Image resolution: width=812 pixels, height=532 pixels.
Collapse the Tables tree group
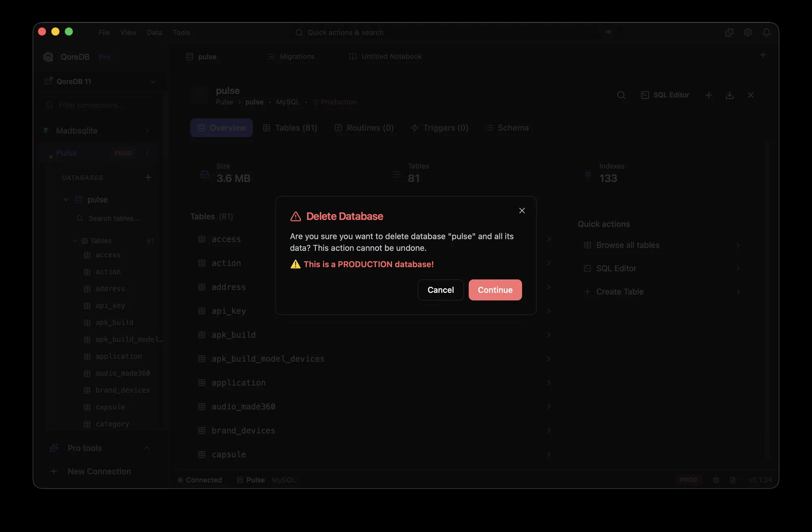pyautogui.click(x=75, y=241)
